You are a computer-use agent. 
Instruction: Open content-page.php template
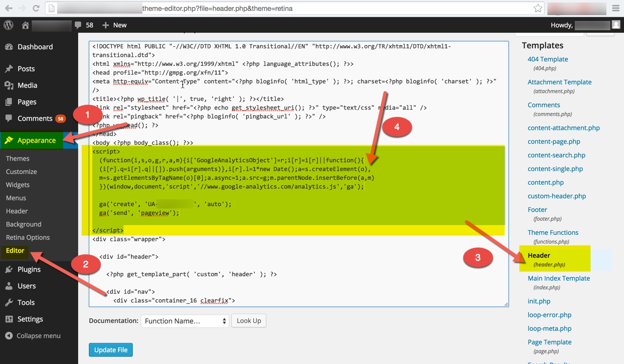click(x=554, y=141)
